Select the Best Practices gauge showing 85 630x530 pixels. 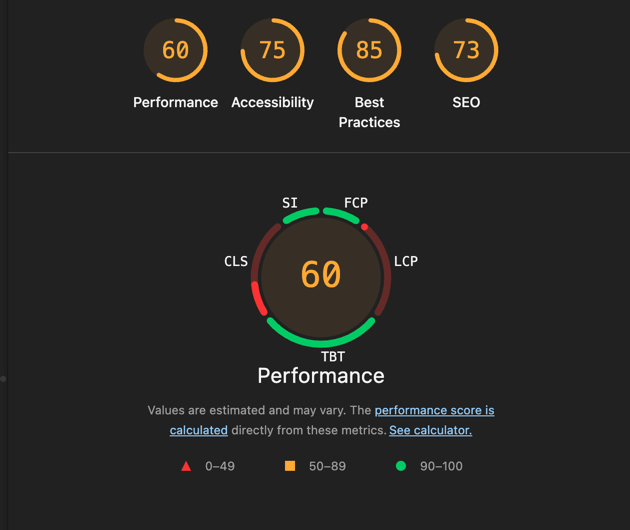coord(369,50)
